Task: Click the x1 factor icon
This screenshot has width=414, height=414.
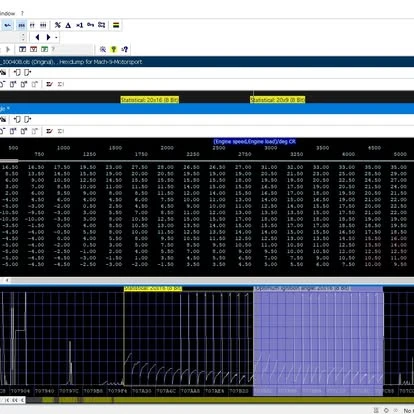Action: (79, 25)
